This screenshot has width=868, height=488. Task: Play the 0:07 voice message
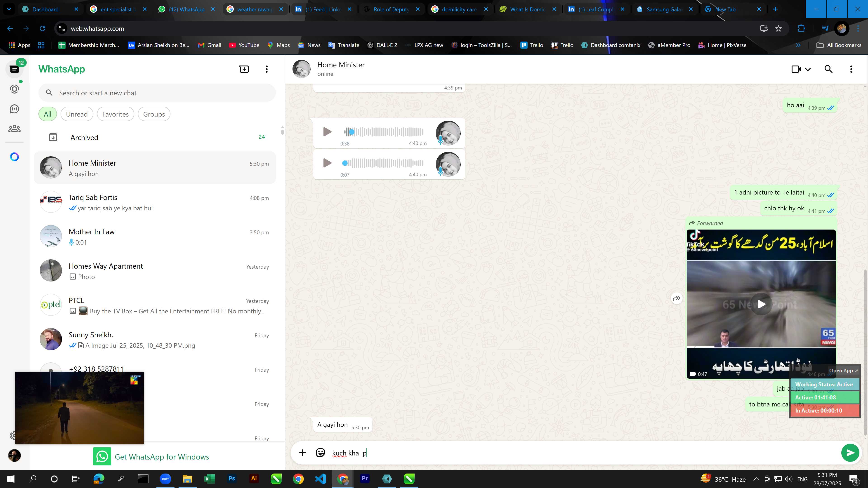[327, 163]
